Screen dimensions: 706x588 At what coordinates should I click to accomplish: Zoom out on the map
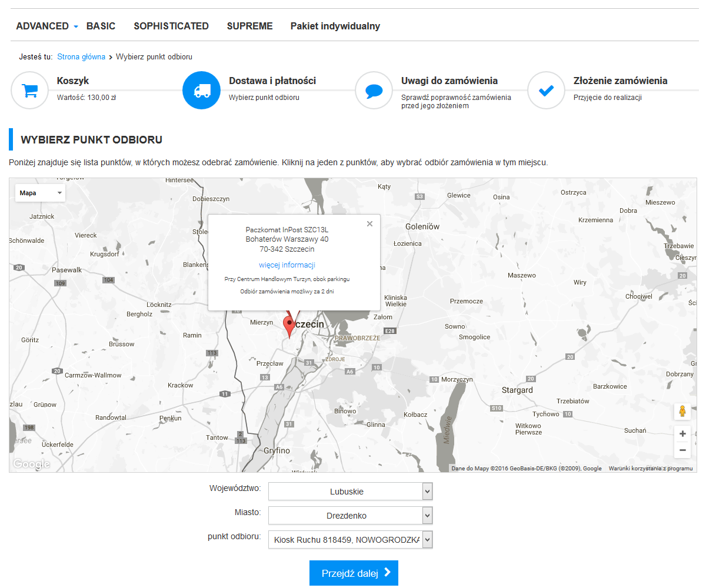coord(682,450)
